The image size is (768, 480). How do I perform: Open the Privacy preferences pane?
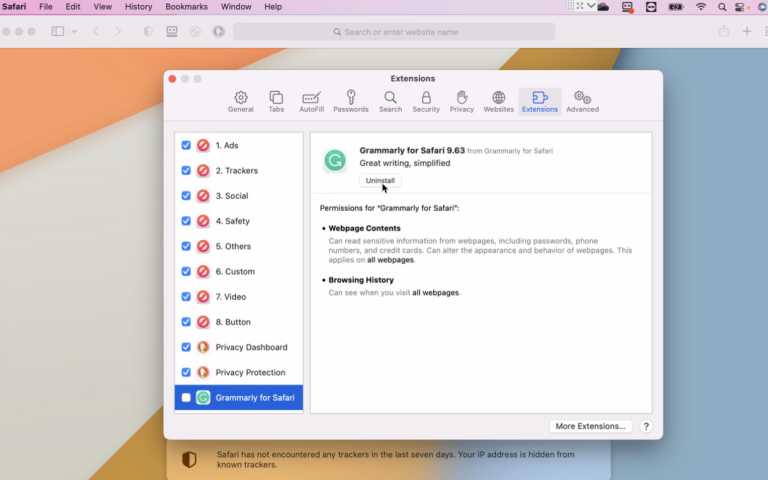coord(462,102)
